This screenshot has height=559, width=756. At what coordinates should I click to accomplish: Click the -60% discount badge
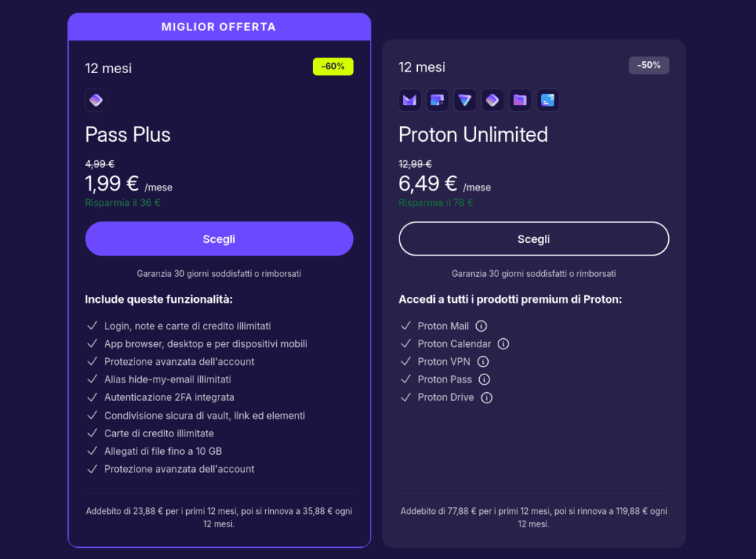click(x=333, y=66)
